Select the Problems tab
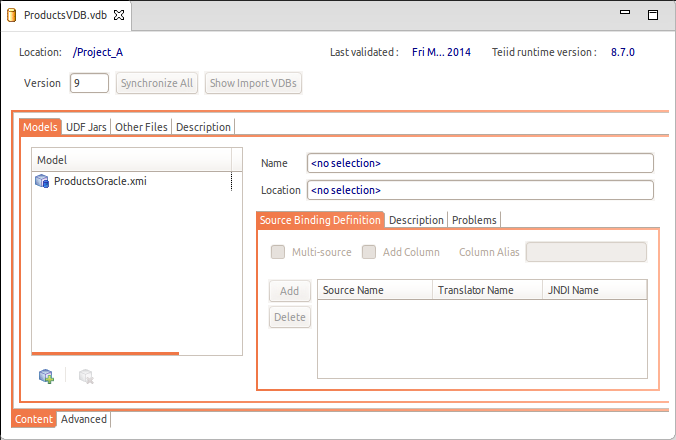 [x=473, y=220]
